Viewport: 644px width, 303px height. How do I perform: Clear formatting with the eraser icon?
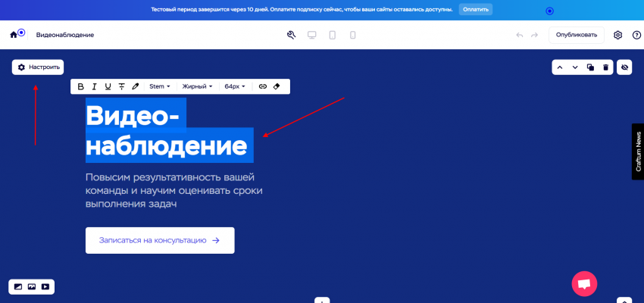tap(277, 86)
